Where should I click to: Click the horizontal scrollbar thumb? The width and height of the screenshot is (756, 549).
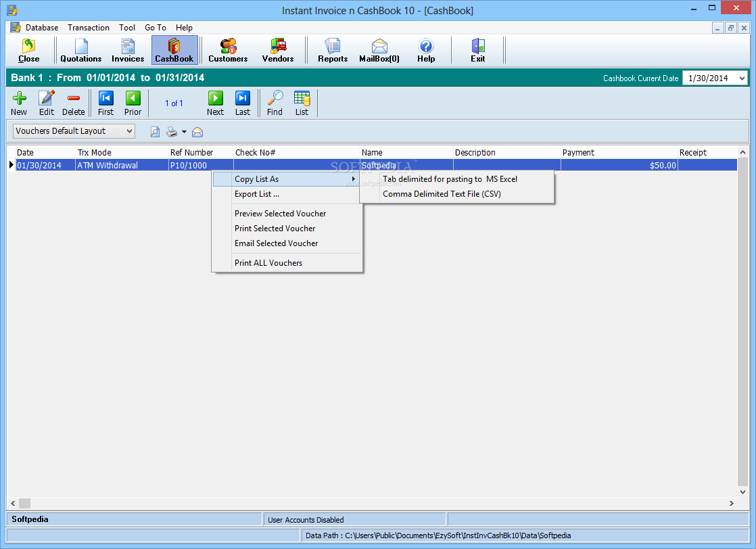coord(24,503)
